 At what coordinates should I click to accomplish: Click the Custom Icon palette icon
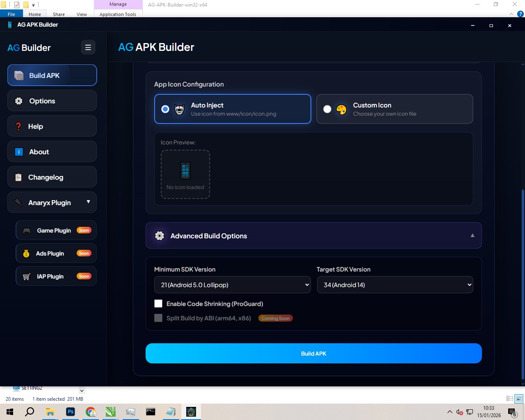(342, 109)
